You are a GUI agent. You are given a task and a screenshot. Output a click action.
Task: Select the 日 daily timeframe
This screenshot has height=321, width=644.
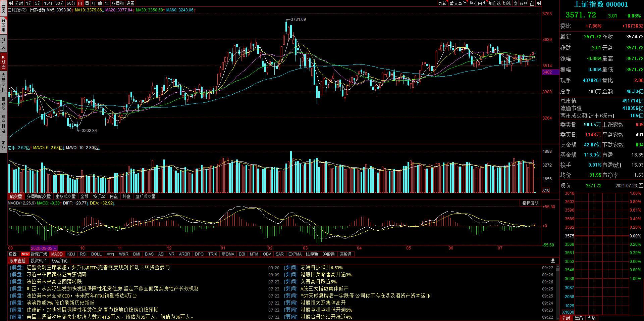[80, 3]
